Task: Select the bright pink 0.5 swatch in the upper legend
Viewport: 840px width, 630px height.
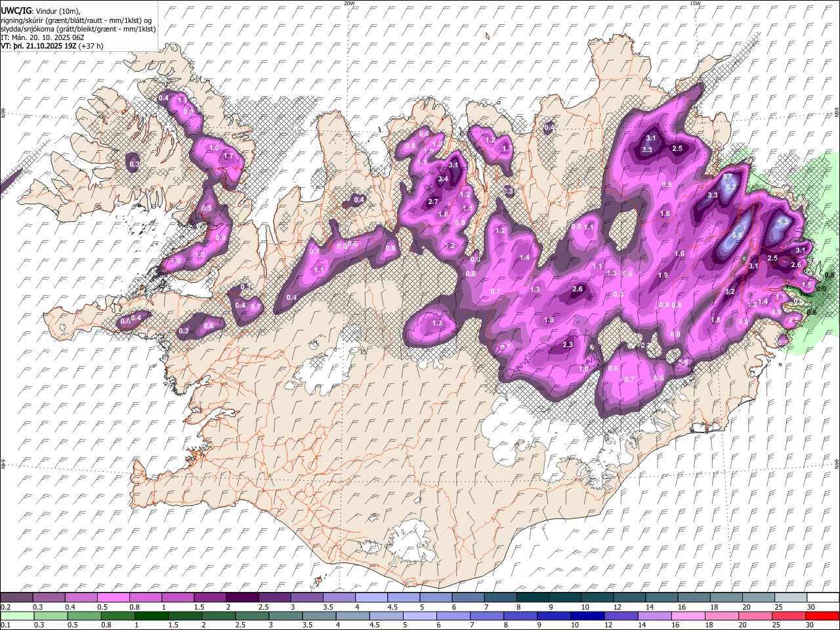Action: coord(113,598)
